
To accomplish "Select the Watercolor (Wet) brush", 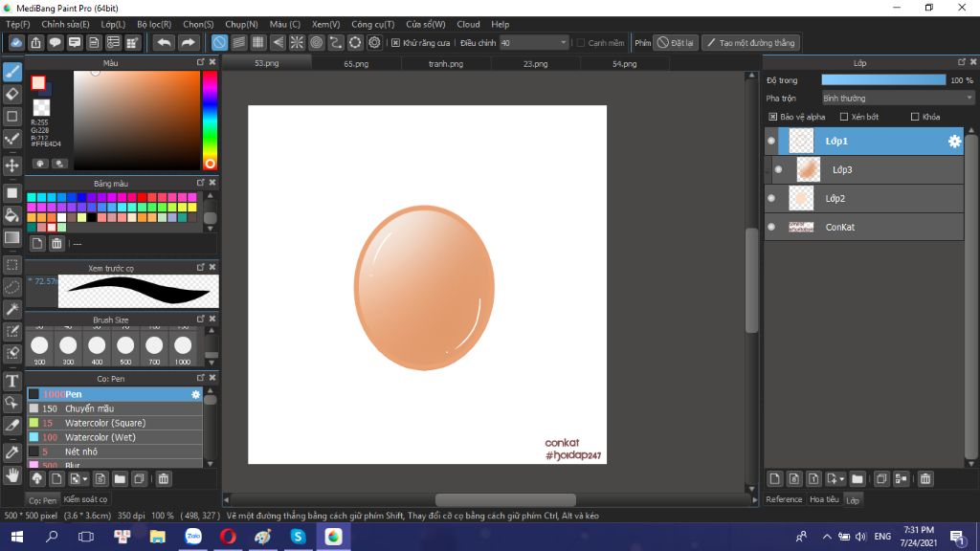I will (115, 437).
